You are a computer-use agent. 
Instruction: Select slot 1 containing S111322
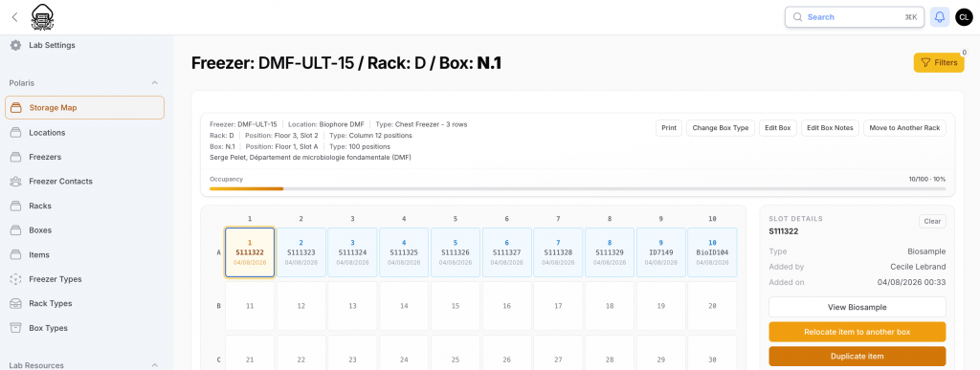(x=250, y=252)
